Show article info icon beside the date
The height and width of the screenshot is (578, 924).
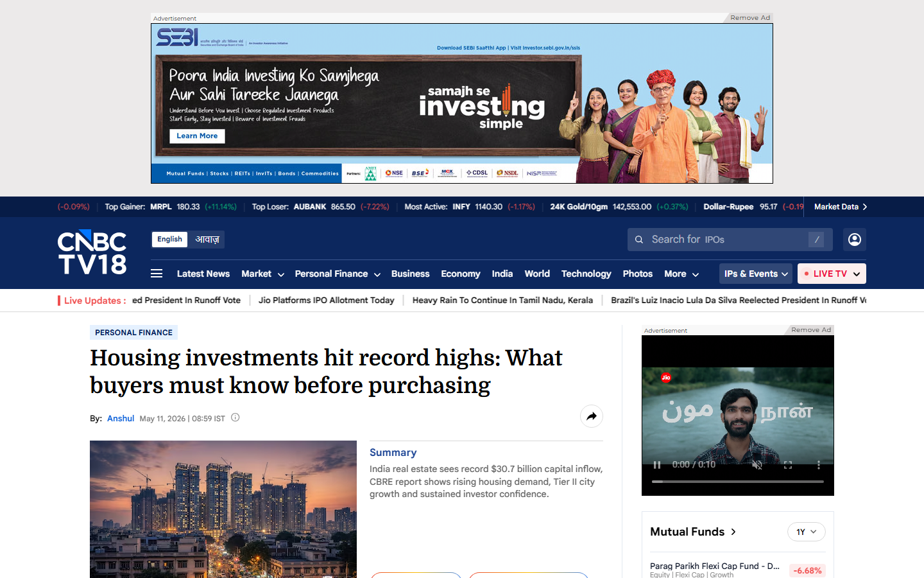point(235,417)
